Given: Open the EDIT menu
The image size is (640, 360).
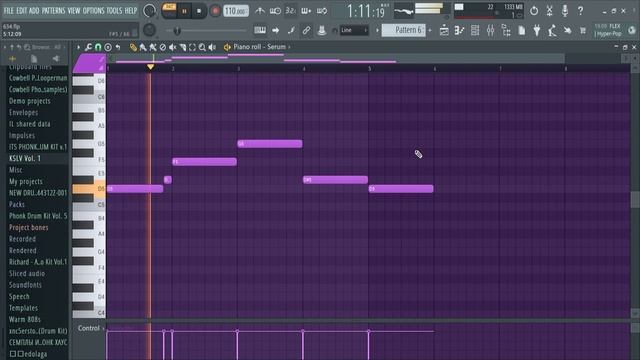Looking at the screenshot, I should (22, 11).
